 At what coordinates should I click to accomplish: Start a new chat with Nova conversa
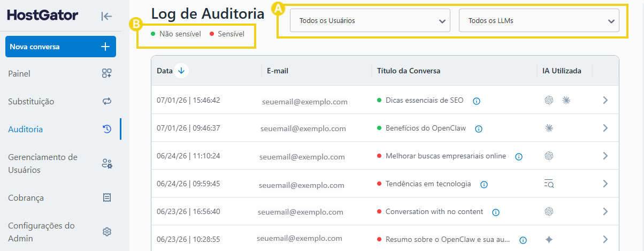tap(60, 47)
